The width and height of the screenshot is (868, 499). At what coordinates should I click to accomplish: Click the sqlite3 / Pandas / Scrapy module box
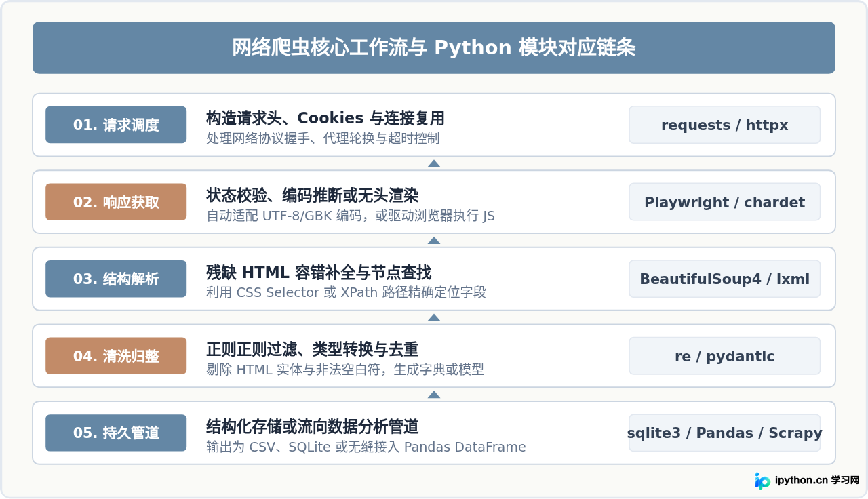pyautogui.click(x=725, y=433)
